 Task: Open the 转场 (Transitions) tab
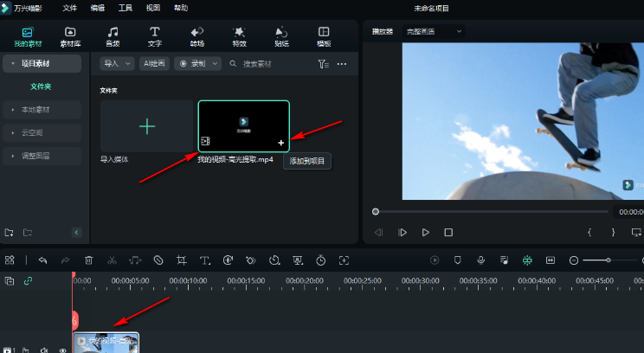197,37
